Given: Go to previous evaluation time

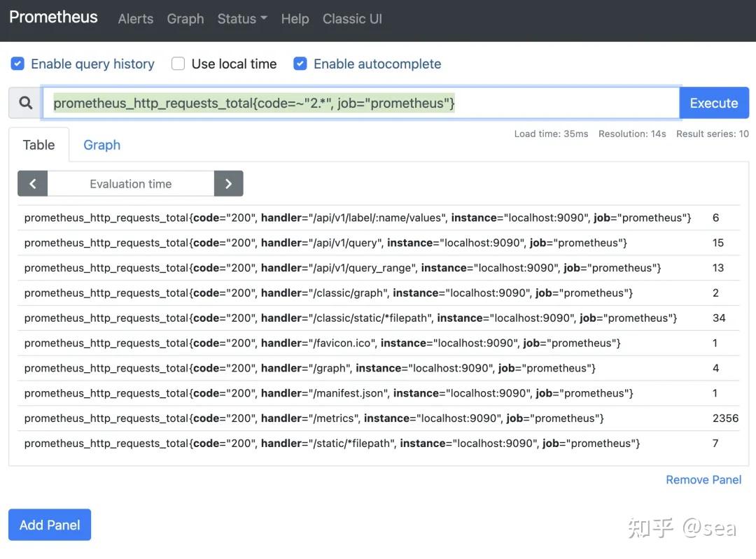Looking at the screenshot, I should (x=32, y=184).
